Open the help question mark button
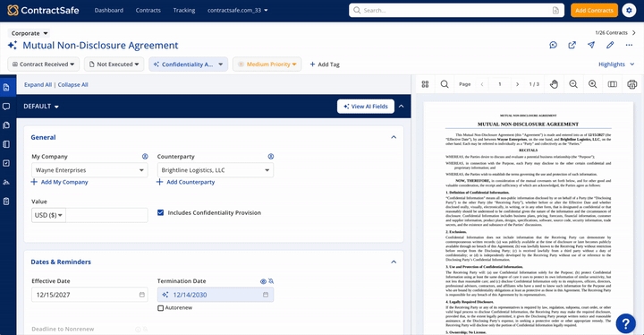Screen dimensions: 644x335 click(626, 323)
